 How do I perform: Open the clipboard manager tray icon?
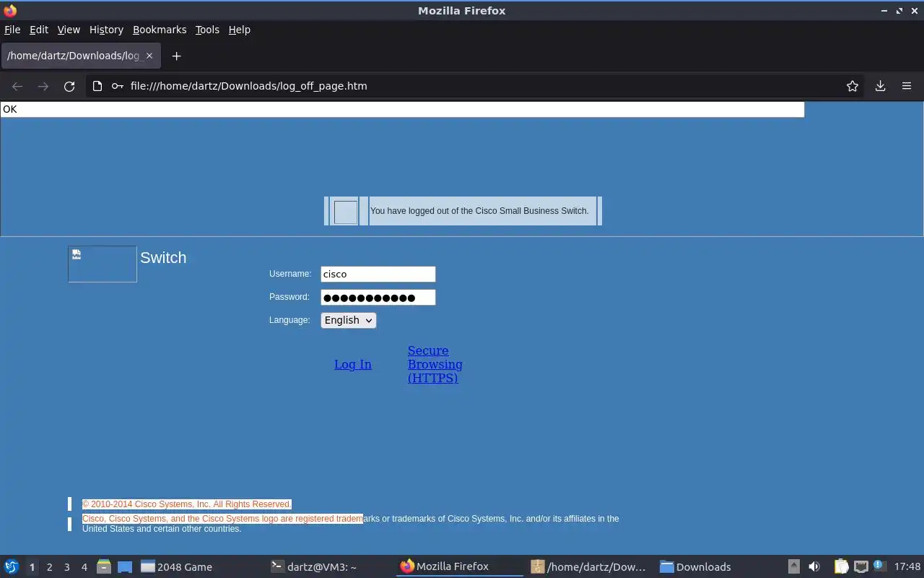click(841, 566)
